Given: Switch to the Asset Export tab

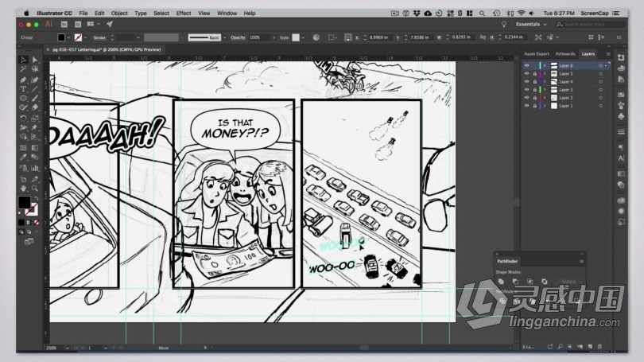Looking at the screenshot, I should coord(537,54).
